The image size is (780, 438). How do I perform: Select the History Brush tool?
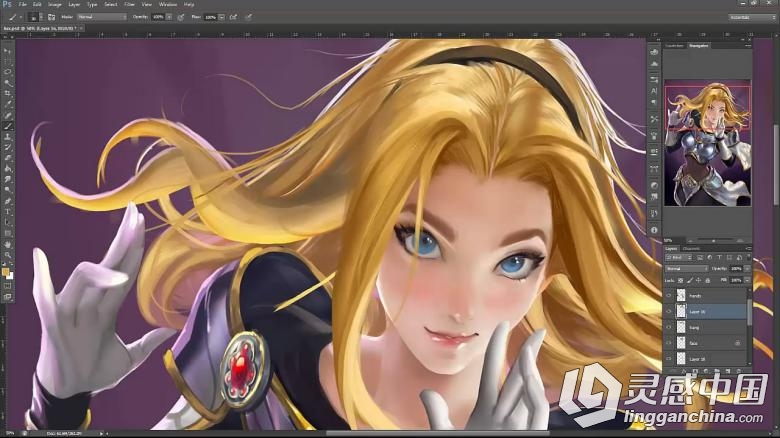[x=7, y=147]
